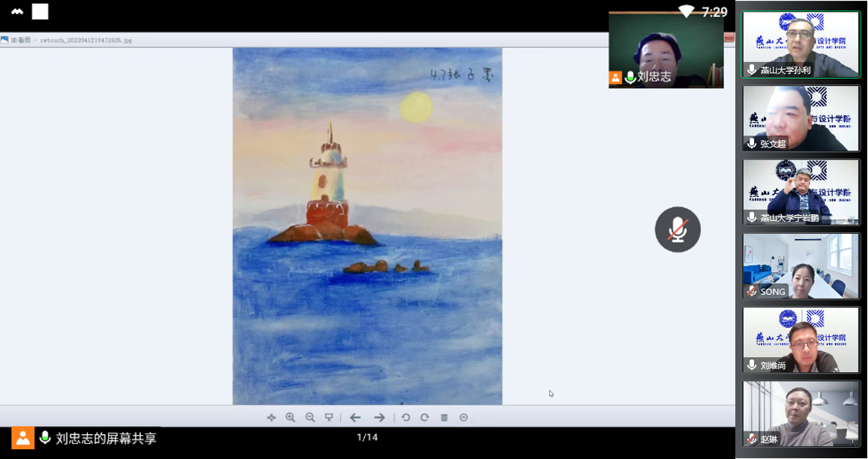Delete the image with trash icon

pos(444,418)
